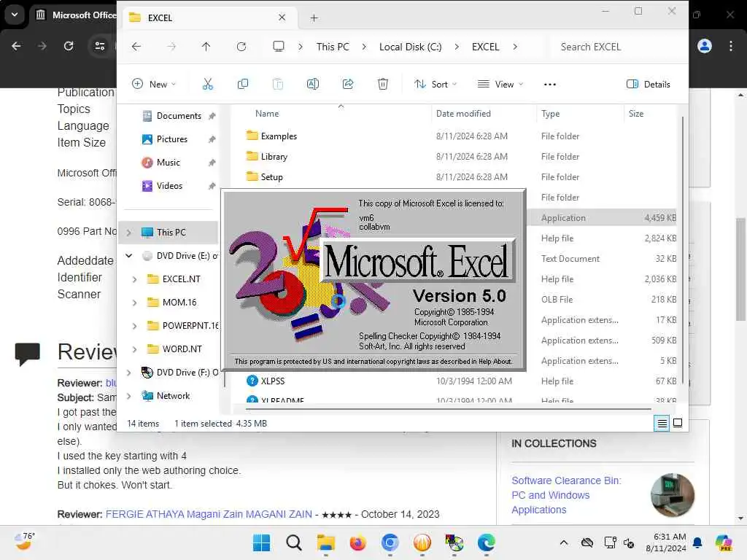Open the See more options ellipsis in Explorer
Viewport: 747px width, 560px height.
point(550,85)
